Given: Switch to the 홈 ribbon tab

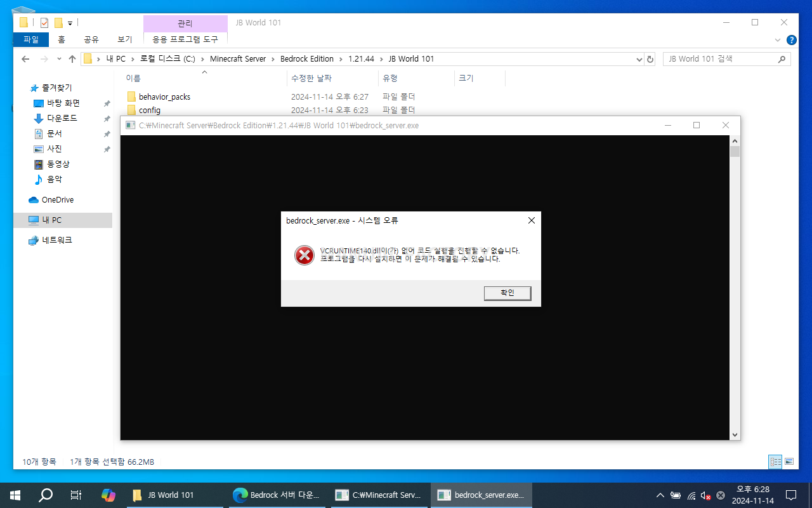Looking at the screenshot, I should point(62,39).
